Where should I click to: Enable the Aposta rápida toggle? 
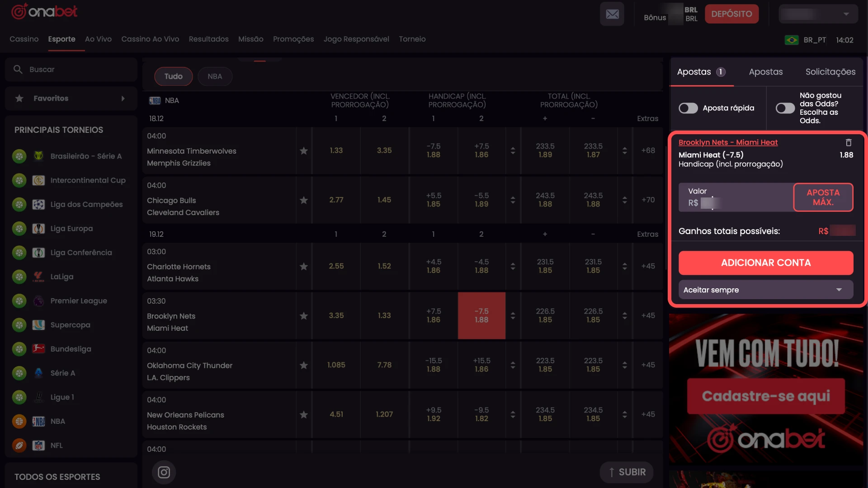pos(688,108)
